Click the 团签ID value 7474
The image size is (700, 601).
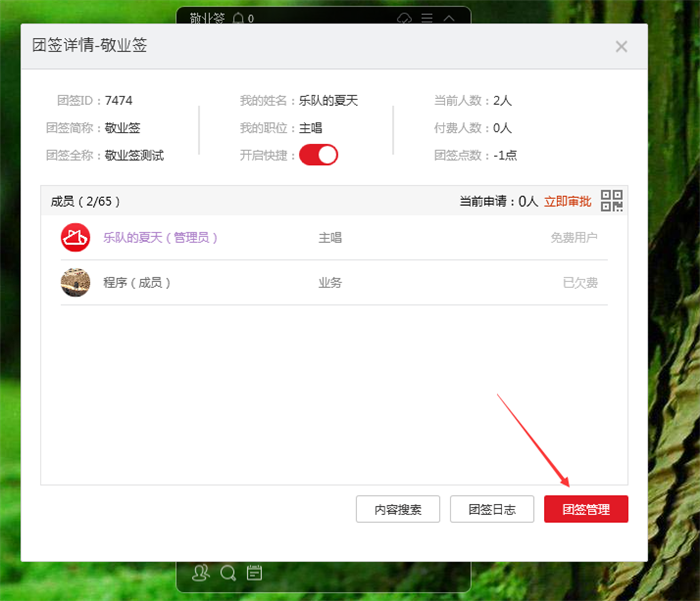pos(119,100)
